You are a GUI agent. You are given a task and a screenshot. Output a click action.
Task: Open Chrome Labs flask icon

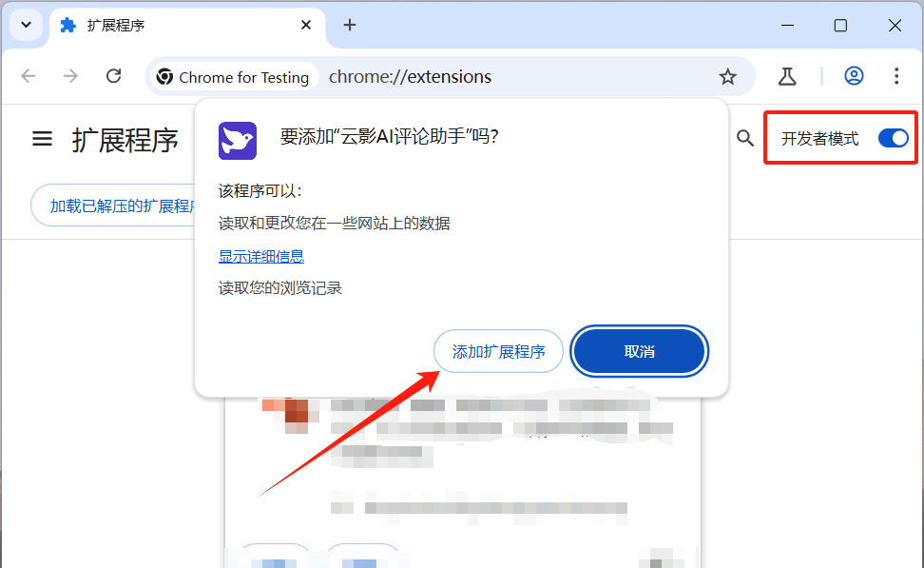click(786, 76)
